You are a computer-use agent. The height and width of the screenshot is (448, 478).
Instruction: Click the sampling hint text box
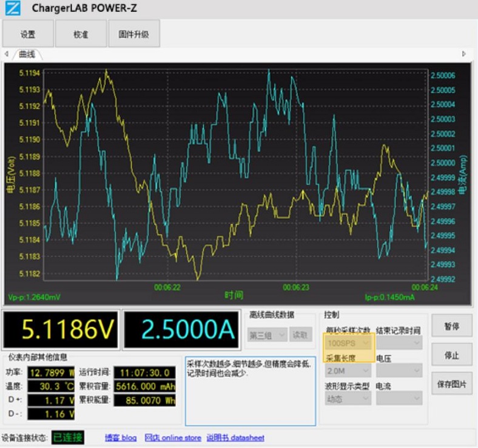(x=250, y=390)
